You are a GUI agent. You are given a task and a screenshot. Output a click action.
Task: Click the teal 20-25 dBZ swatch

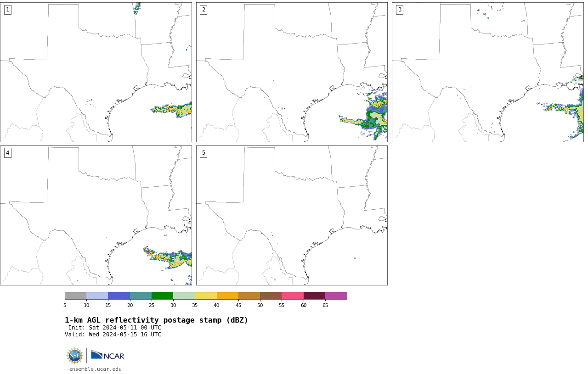(141, 296)
